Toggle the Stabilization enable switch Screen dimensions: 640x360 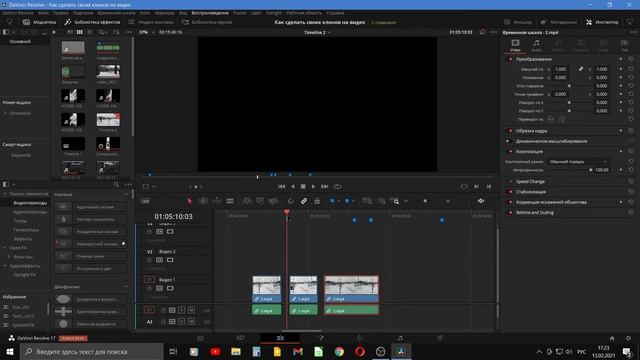click(510, 191)
